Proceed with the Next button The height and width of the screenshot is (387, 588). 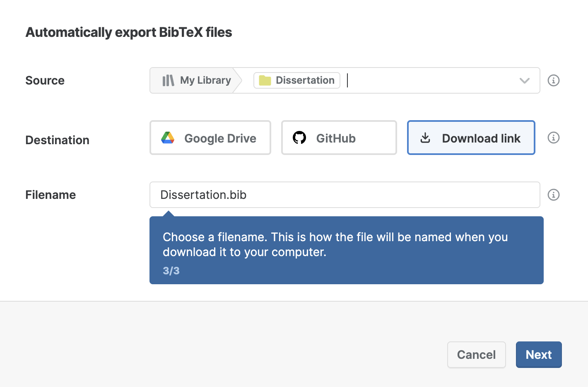(x=538, y=355)
